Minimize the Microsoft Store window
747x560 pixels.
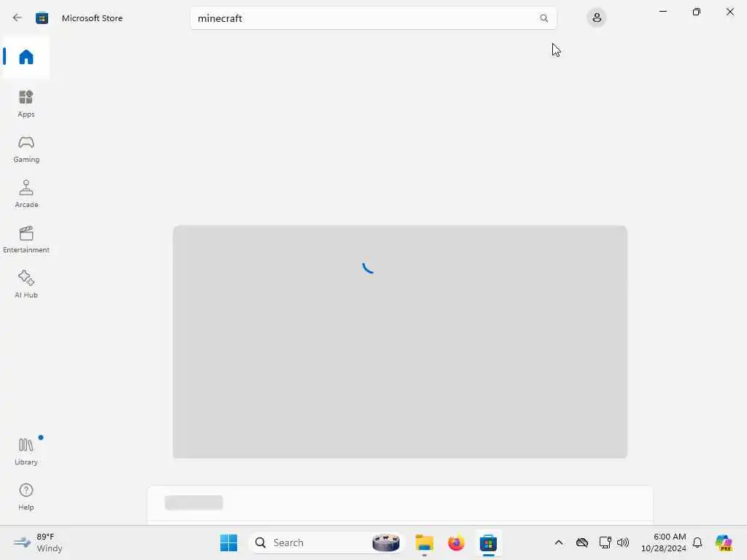[x=662, y=12]
